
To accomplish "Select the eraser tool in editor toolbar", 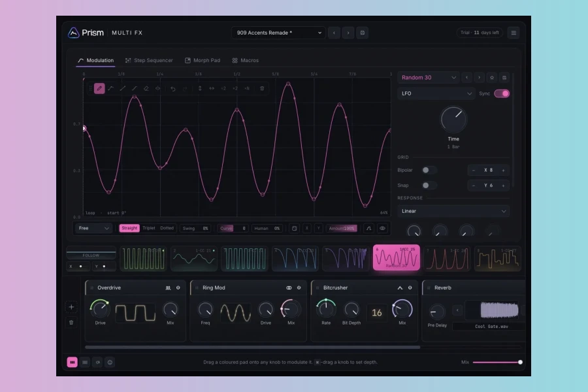I will pos(146,89).
